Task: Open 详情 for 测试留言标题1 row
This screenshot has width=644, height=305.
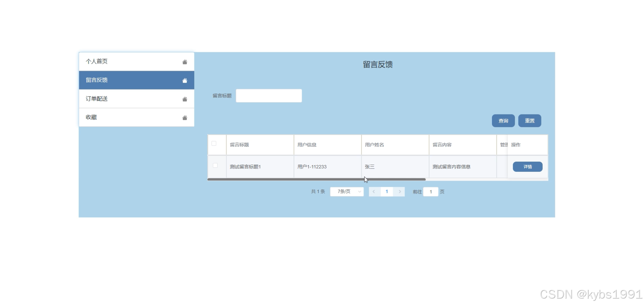Action: pos(528,167)
